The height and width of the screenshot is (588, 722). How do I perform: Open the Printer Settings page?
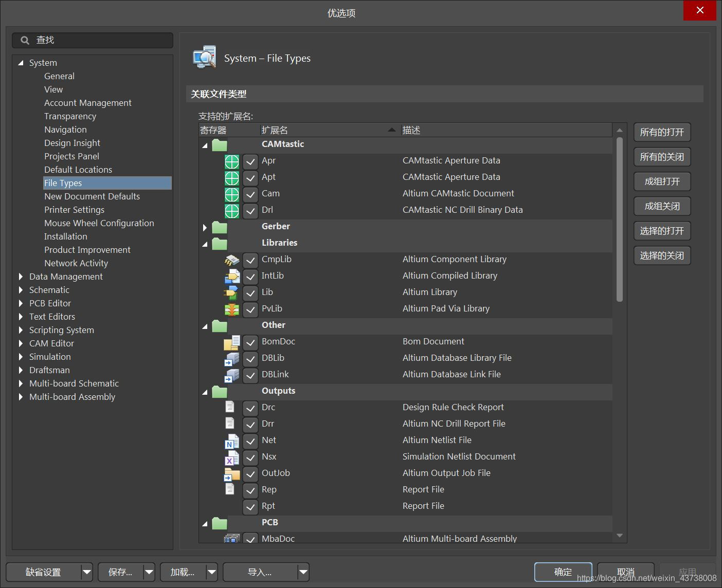pyautogui.click(x=74, y=210)
